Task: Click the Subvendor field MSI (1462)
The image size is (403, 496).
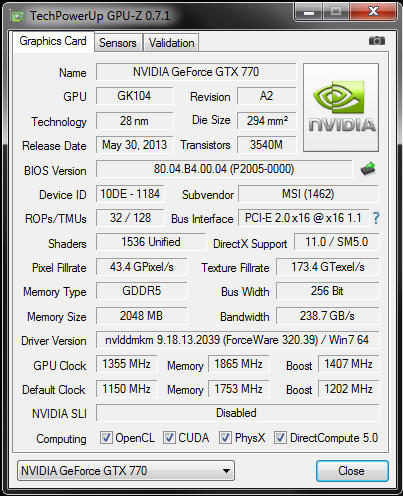Action: [x=308, y=194]
